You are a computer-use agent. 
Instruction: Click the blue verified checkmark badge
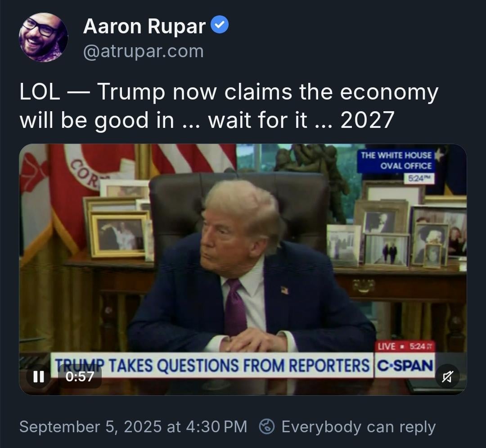220,25
